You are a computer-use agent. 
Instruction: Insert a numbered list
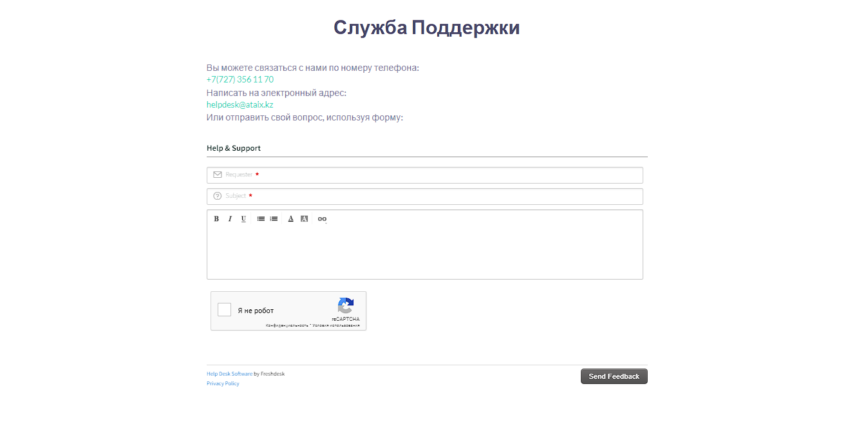(x=274, y=219)
